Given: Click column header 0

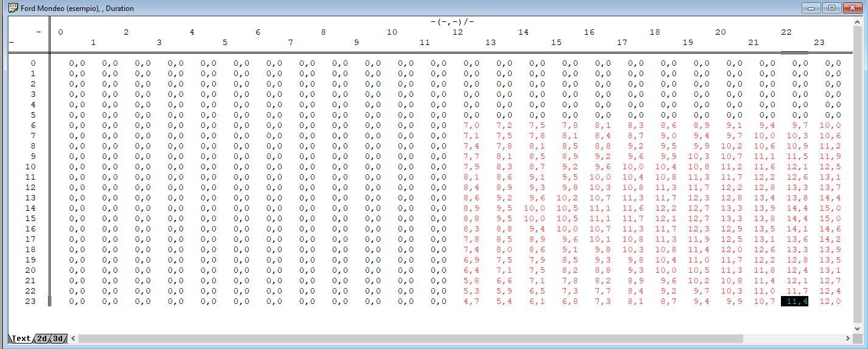Looking at the screenshot, I should (x=60, y=32).
